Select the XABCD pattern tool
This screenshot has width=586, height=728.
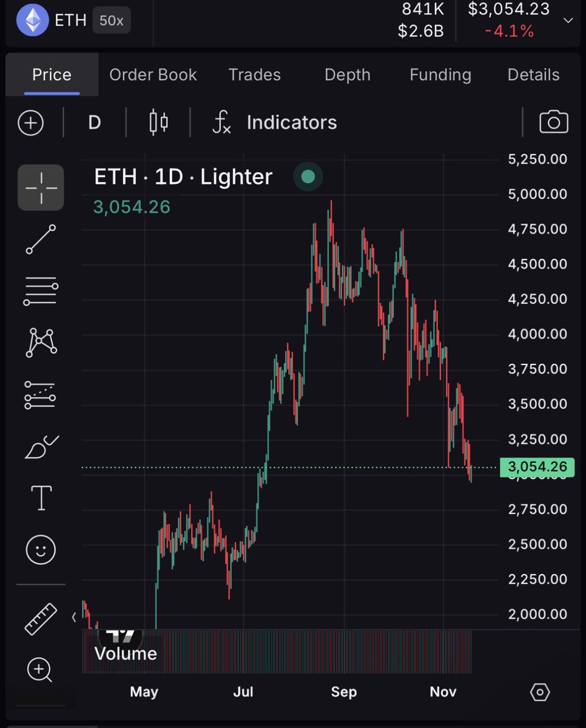41,342
